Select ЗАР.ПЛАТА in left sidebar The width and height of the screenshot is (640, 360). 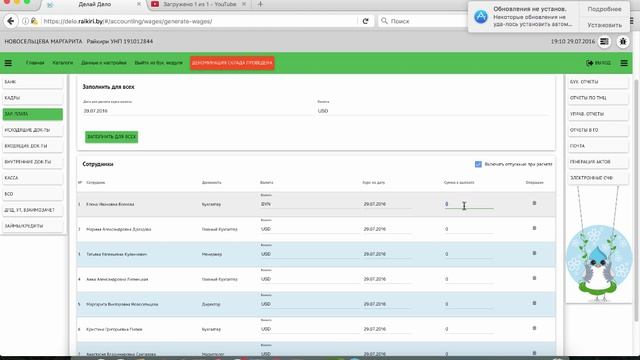(x=33, y=114)
